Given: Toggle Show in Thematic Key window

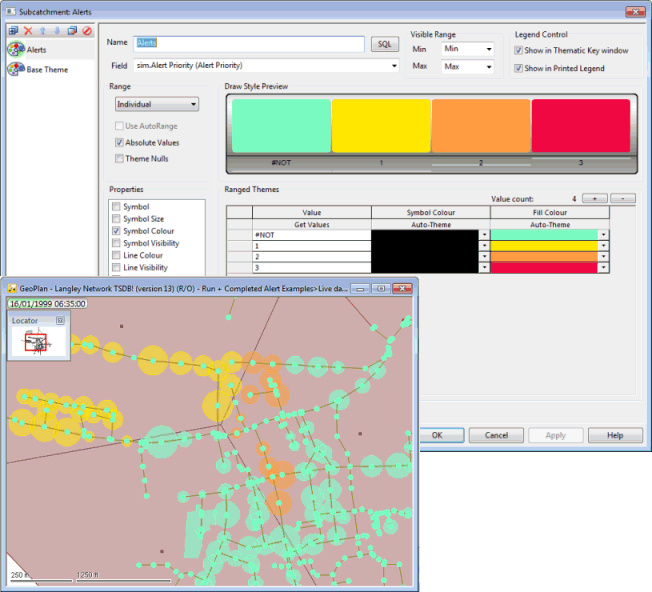Looking at the screenshot, I should pyautogui.click(x=518, y=50).
